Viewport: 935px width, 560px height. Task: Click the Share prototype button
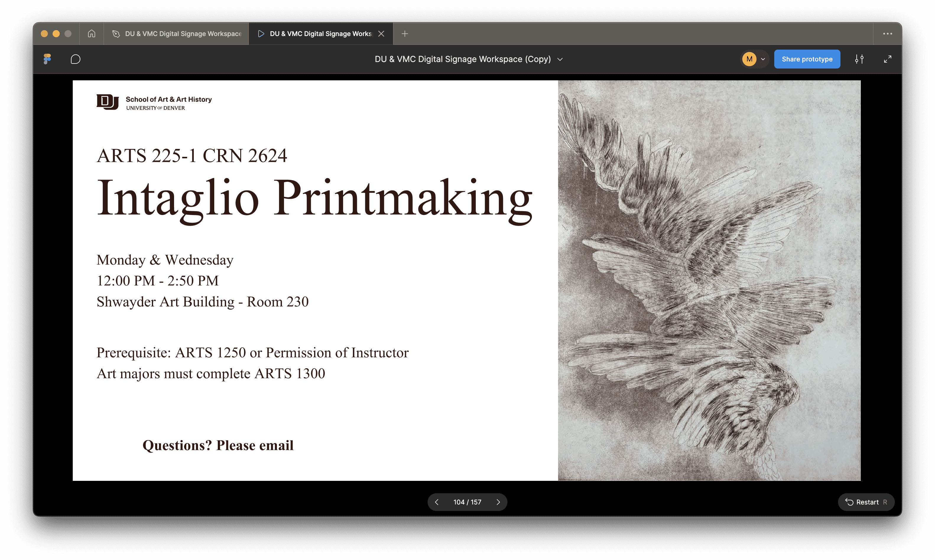pyautogui.click(x=807, y=59)
